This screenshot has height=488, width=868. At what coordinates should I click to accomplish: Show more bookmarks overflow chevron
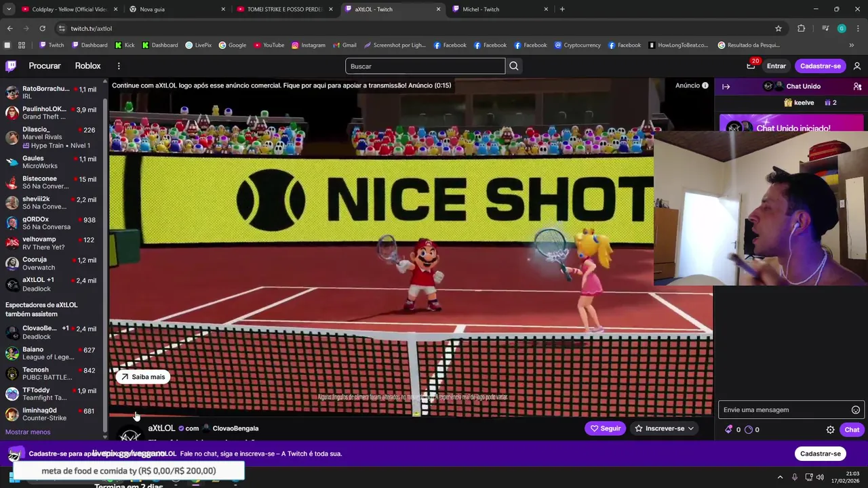pos(852,45)
